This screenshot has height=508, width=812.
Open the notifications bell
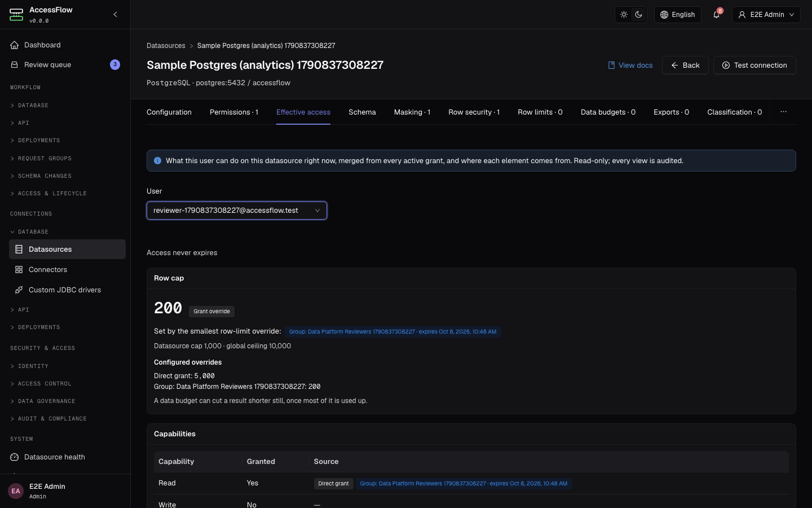point(717,15)
